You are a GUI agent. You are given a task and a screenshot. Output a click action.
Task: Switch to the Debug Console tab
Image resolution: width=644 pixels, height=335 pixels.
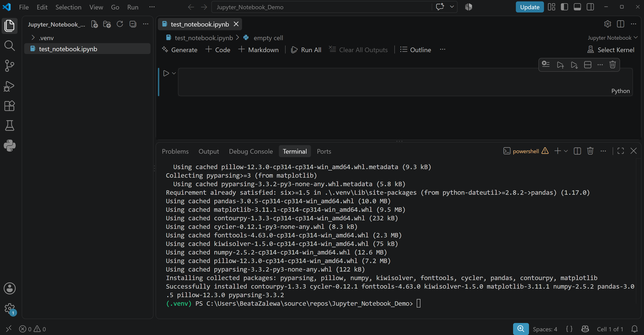pyautogui.click(x=251, y=151)
